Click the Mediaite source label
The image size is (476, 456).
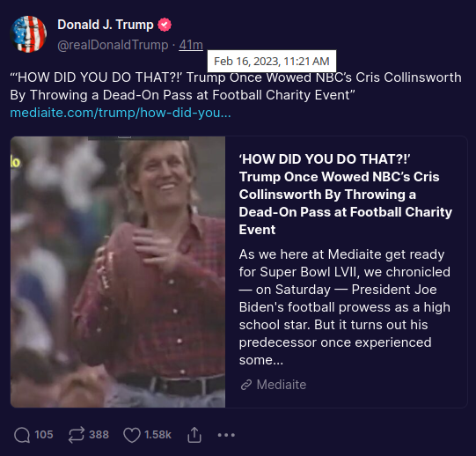[281, 385]
